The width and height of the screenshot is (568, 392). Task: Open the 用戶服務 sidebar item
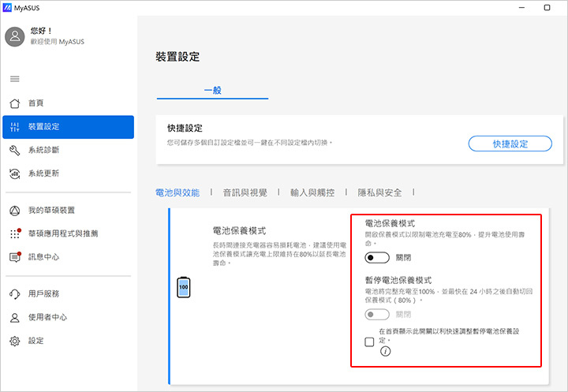click(x=68, y=294)
